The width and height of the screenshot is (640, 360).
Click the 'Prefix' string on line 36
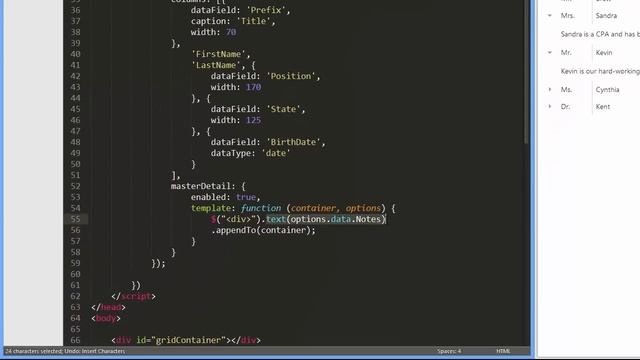point(266,10)
